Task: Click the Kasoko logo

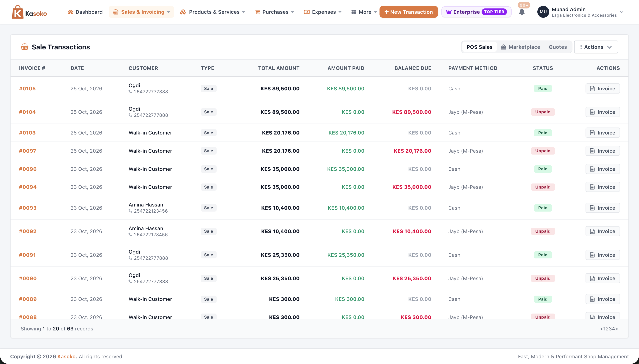Action: [30, 12]
